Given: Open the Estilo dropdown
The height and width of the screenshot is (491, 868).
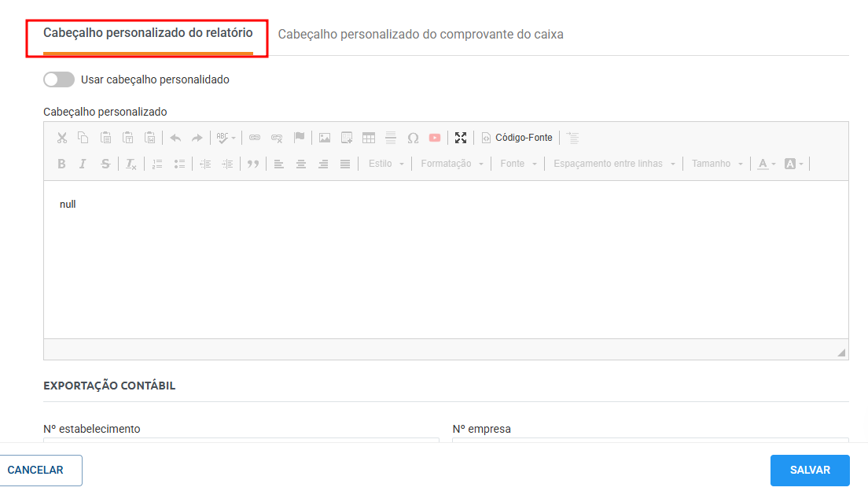Looking at the screenshot, I should point(386,164).
